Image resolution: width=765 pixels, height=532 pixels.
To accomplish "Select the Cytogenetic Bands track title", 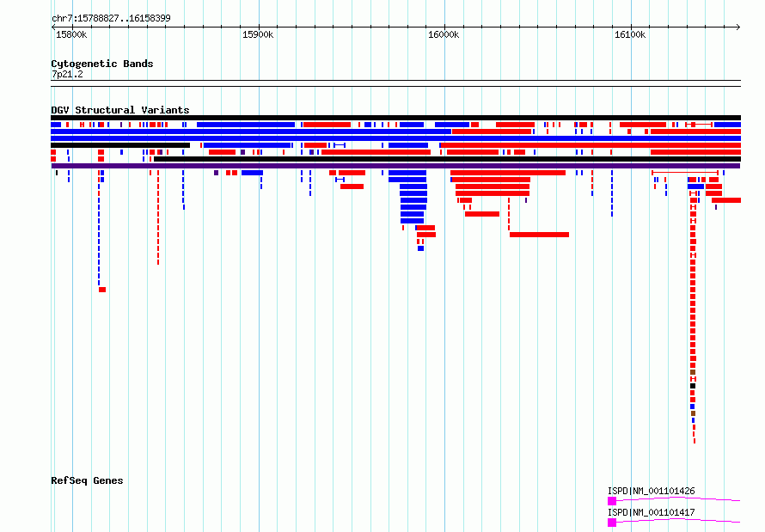I will 102,64.
